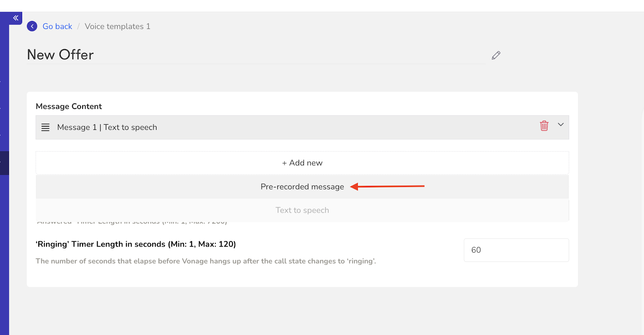Collapse the message options via the downward chevron
The width and height of the screenshot is (644, 335).
click(x=561, y=125)
